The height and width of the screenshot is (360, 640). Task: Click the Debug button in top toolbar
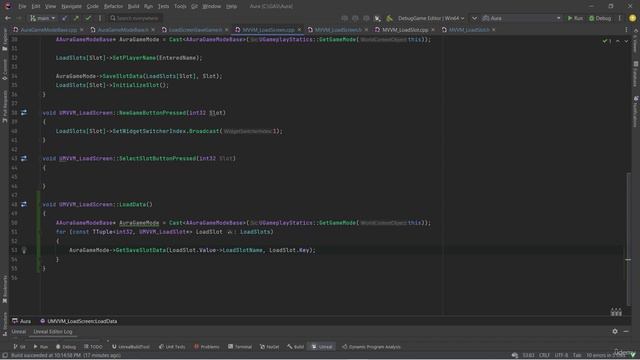(600, 18)
